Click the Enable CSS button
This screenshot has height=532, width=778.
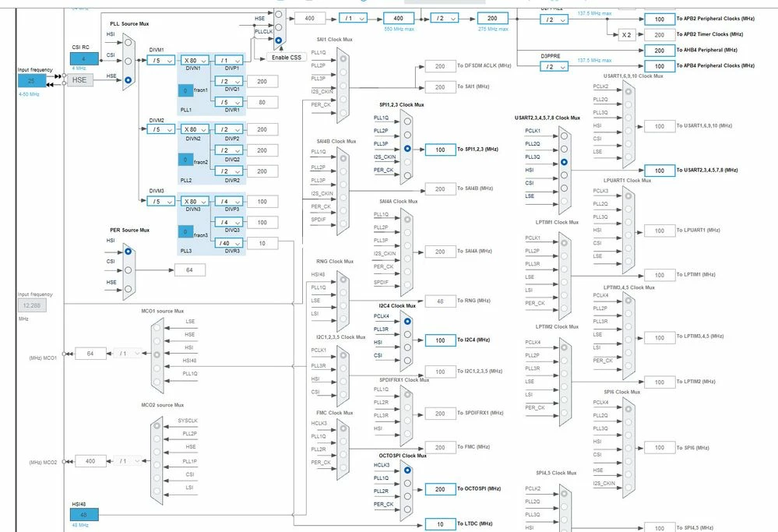[x=287, y=57]
